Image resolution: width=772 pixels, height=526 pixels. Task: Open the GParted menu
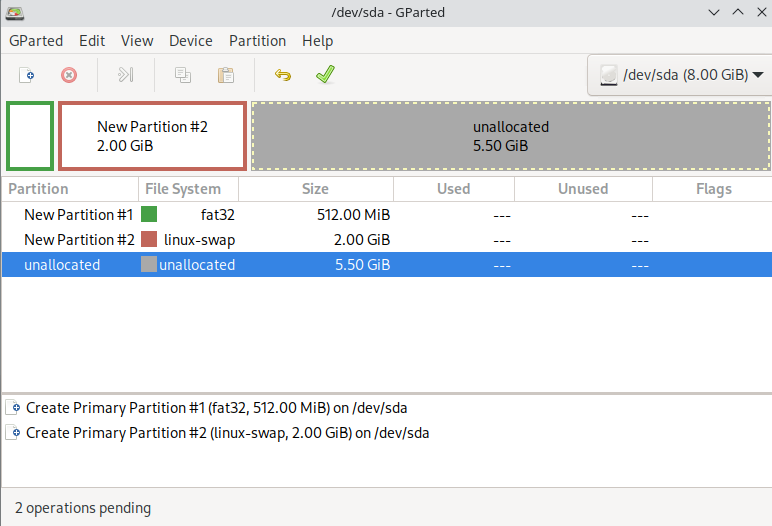pos(36,41)
